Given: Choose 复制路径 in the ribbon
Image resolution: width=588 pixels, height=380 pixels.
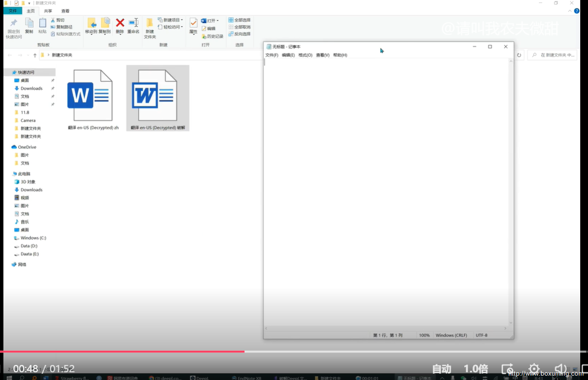Looking at the screenshot, I should click(x=62, y=27).
